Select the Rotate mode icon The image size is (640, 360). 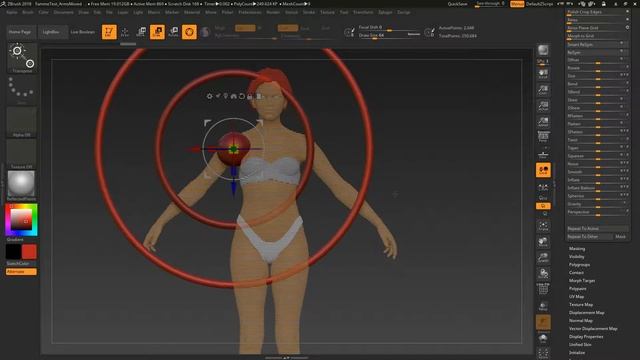[173, 32]
